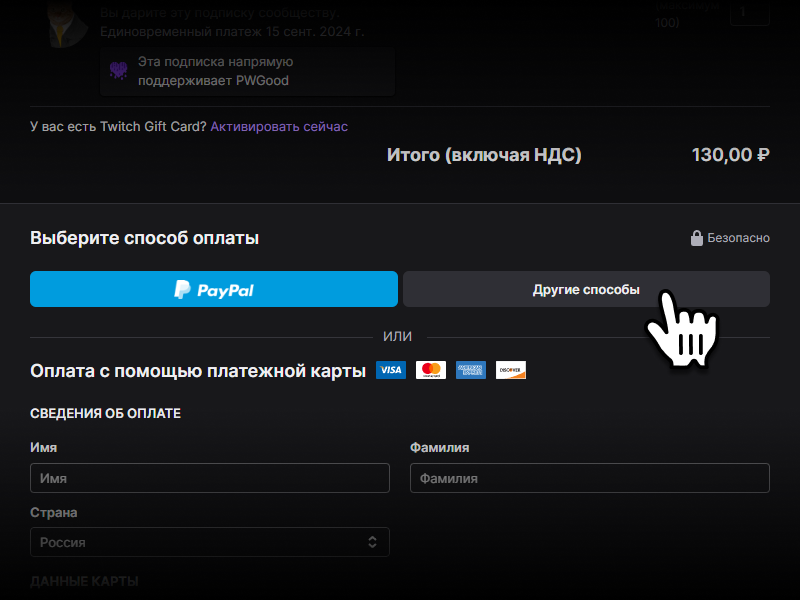The image size is (800, 600).
Task: Click the up/down arrows in the country selector
Action: [372, 542]
